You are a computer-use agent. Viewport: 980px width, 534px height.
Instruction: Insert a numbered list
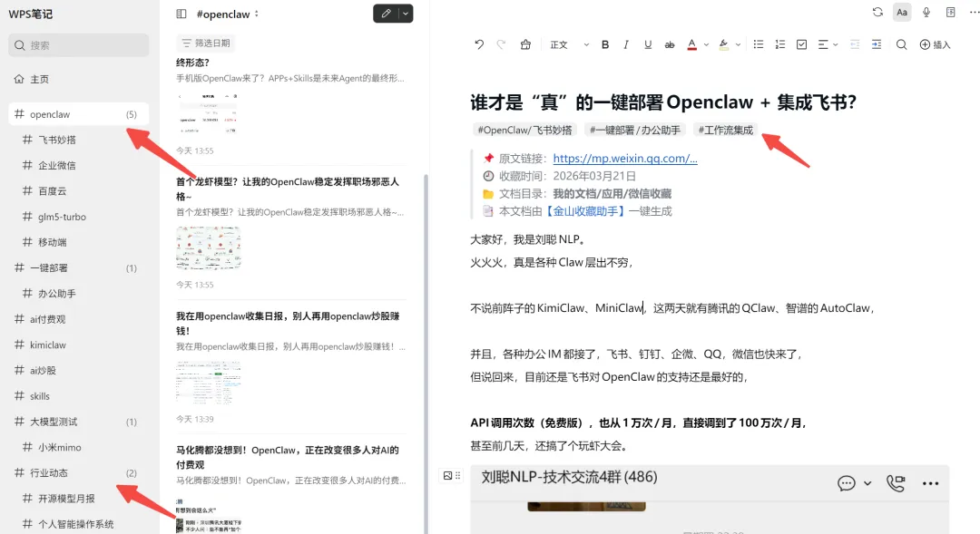(x=780, y=44)
